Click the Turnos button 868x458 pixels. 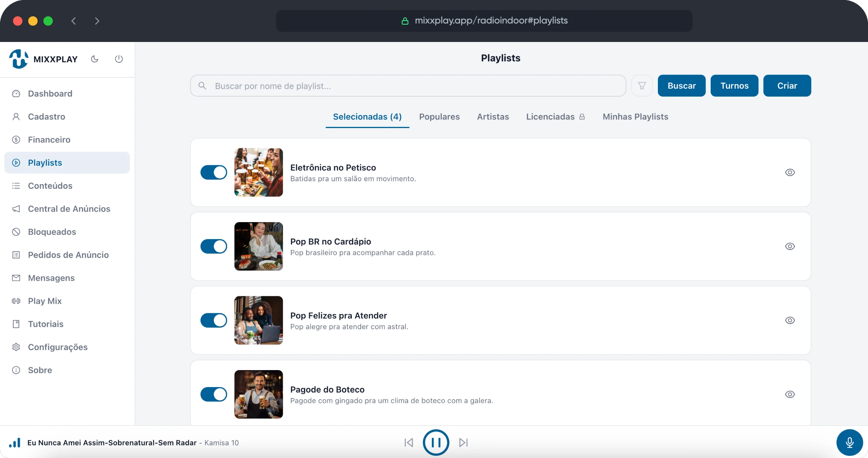pos(735,86)
